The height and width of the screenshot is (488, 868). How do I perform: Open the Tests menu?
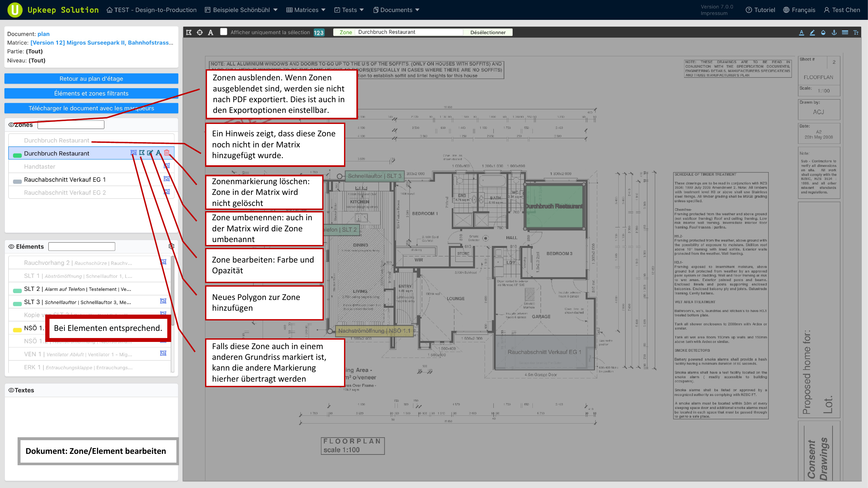[x=349, y=10]
